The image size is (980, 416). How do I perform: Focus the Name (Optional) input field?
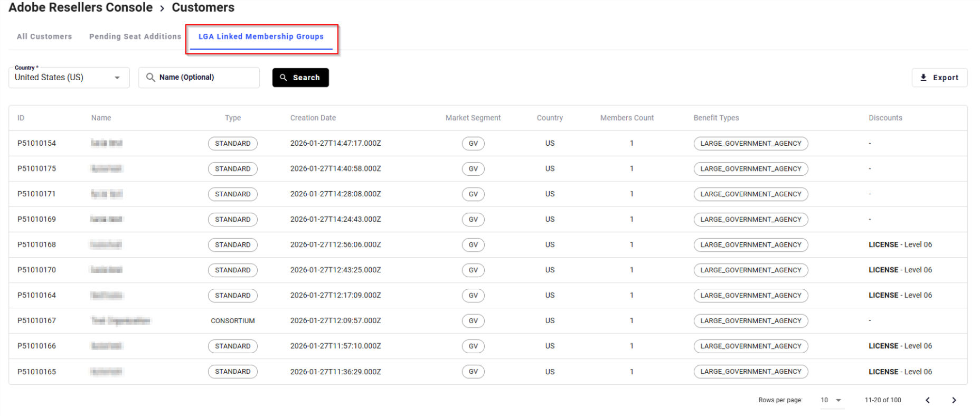coord(206,78)
